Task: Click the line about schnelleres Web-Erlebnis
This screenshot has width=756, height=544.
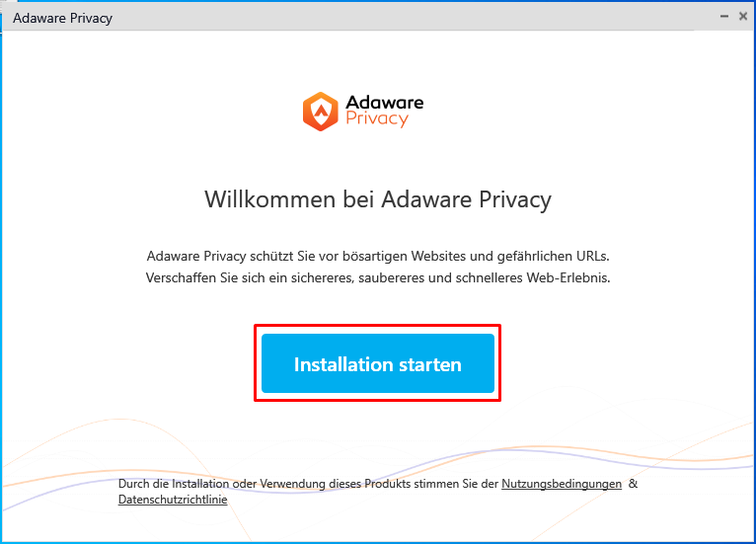Action: [x=378, y=277]
